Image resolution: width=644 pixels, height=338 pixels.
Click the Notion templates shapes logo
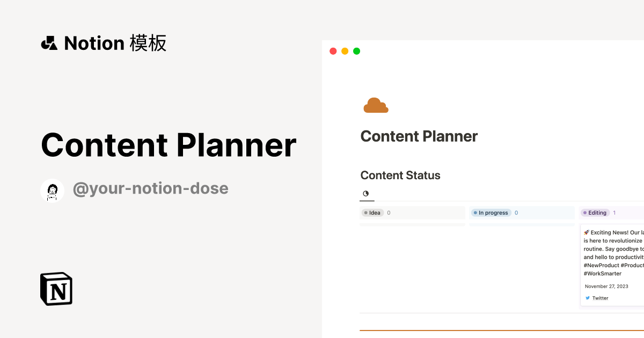pos(49,43)
